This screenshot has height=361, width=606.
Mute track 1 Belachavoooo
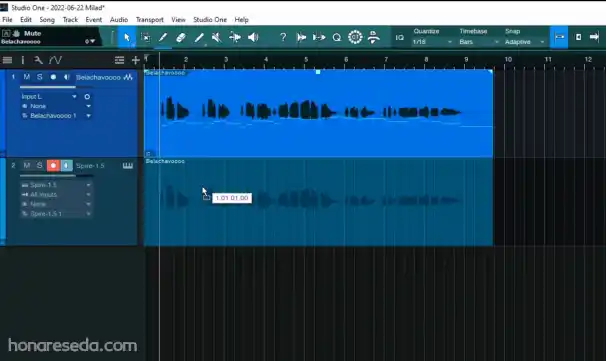pyautogui.click(x=27, y=77)
